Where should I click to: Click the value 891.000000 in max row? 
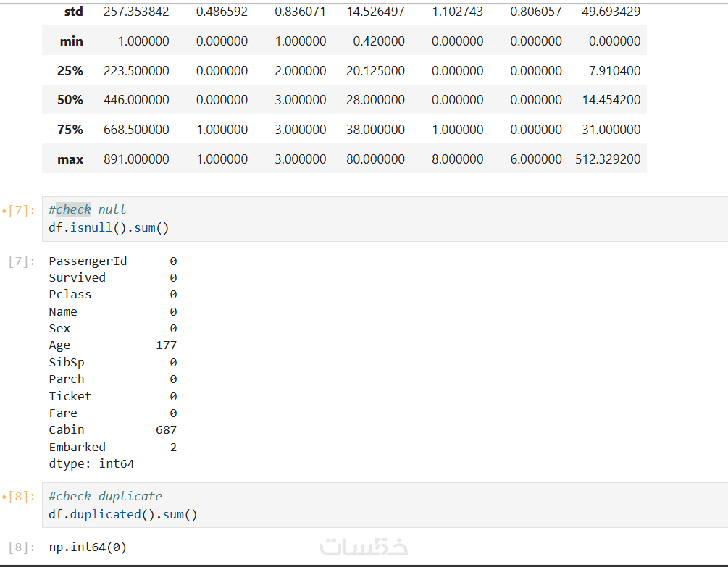click(x=136, y=159)
